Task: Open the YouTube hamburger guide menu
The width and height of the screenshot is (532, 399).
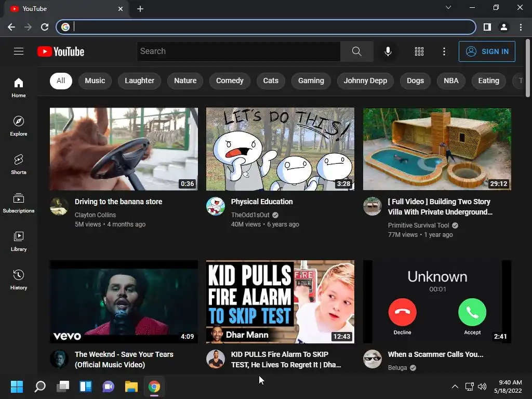Action: pos(19,51)
